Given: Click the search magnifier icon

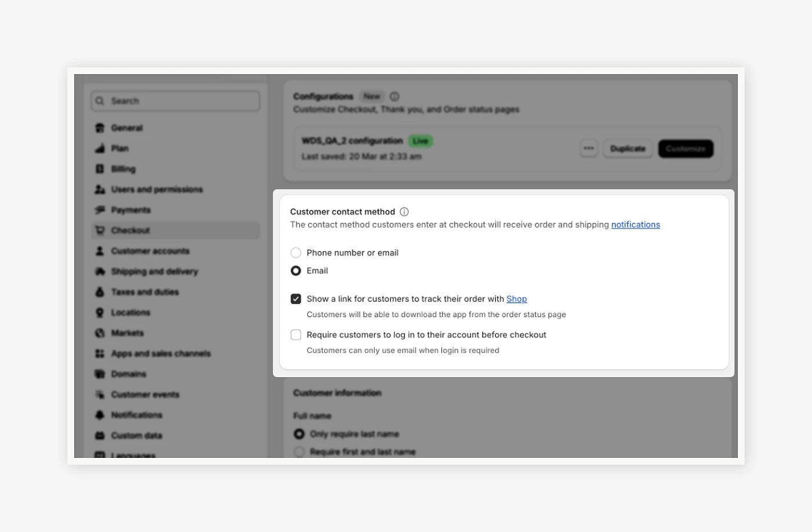Looking at the screenshot, I should coord(100,101).
